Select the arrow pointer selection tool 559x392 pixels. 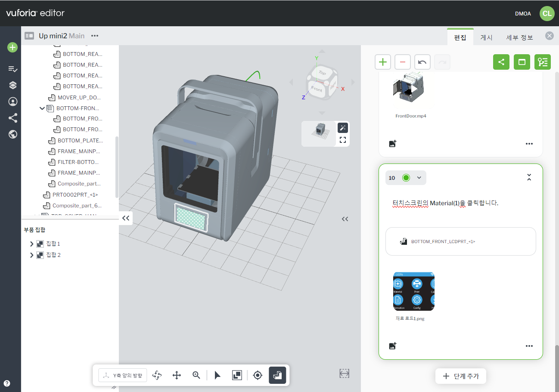click(x=217, y=375)
